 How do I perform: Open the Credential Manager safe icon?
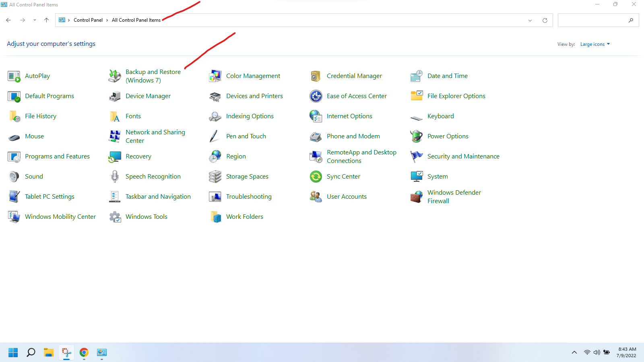point(316,76)
